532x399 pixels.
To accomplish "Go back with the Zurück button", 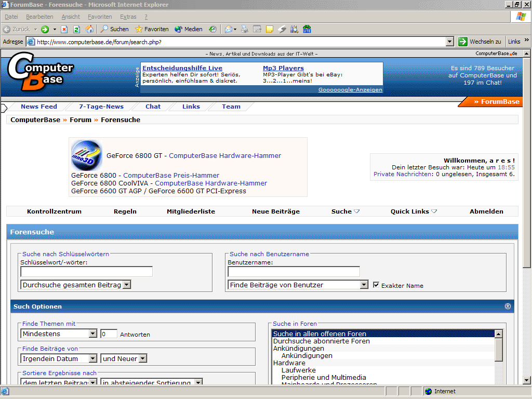I will [x=16, y=29].
